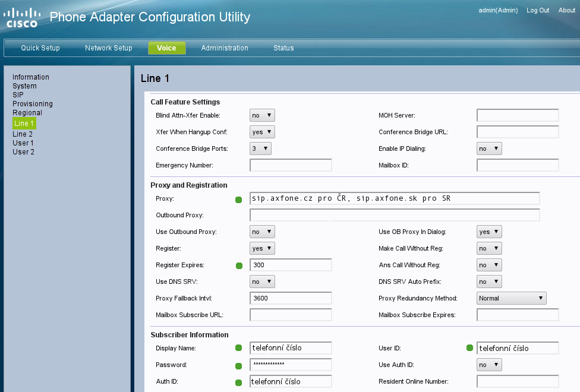The height and width of the screenshot is (392, 580).
Task: Open the Administration tab
Action: pos(225,48)
